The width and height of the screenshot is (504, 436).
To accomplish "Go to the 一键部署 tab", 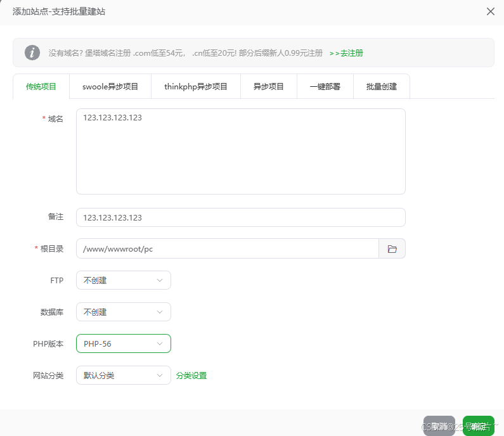I will 325,86.
